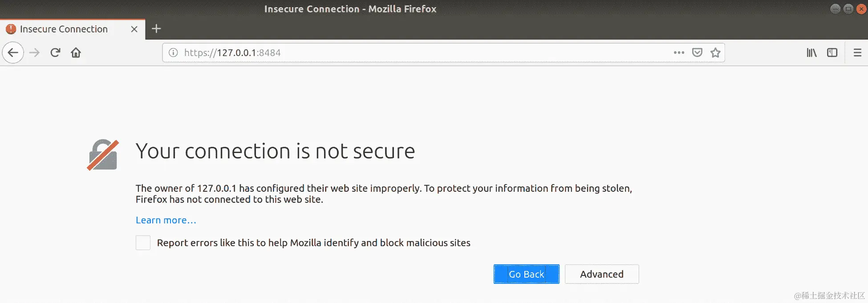Viewport: 868px width, 303px height.
Task: Close the Insecure Connection tab
Action: (134, 29)
